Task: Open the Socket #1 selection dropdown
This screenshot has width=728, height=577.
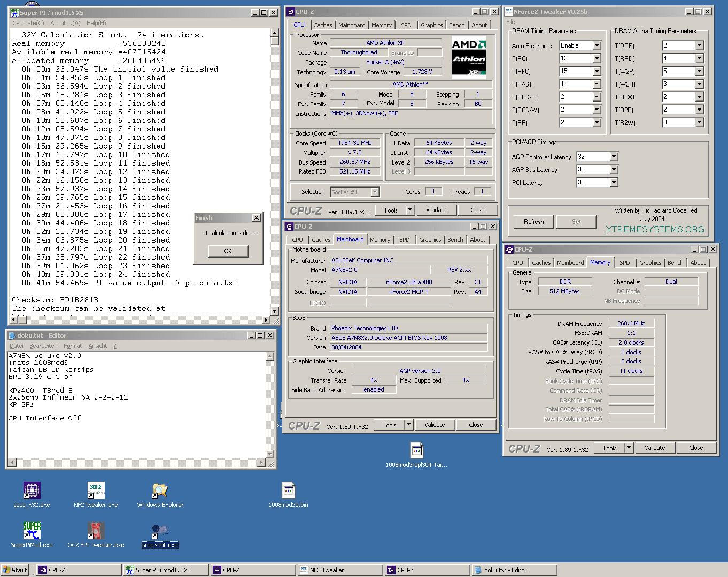Action: (x=375, y=192)
